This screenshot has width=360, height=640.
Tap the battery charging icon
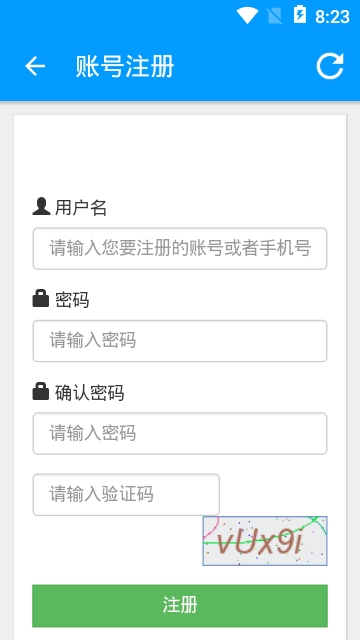click(x=300, y=15)
